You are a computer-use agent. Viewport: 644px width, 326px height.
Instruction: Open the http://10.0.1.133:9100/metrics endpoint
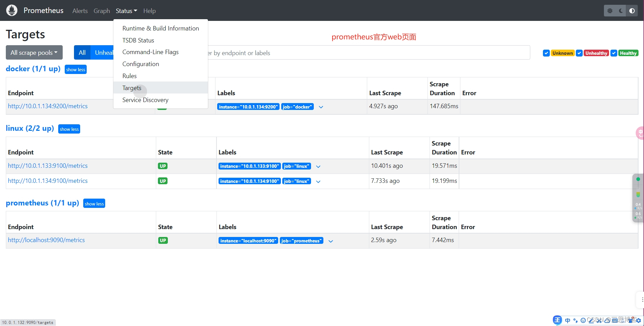48,166
